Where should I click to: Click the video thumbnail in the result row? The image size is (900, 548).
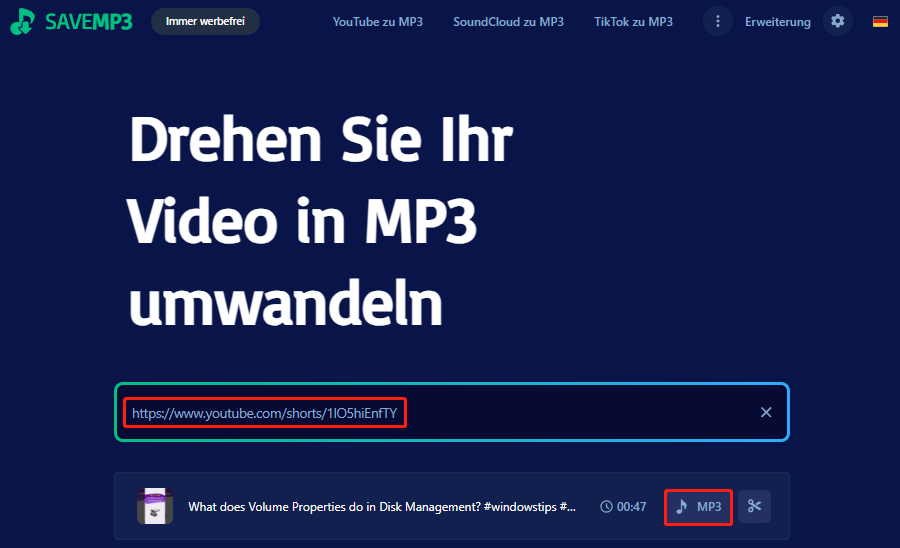tap(155, 506)
